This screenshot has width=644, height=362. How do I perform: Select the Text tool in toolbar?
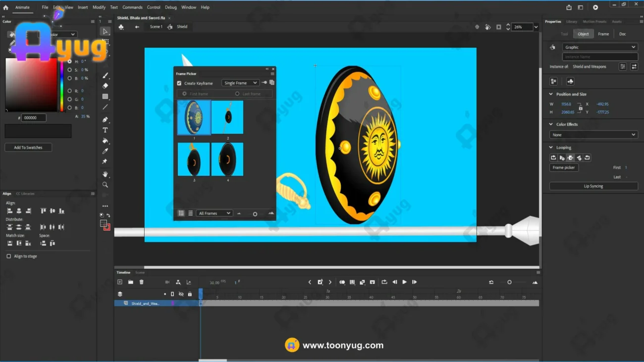105,130
